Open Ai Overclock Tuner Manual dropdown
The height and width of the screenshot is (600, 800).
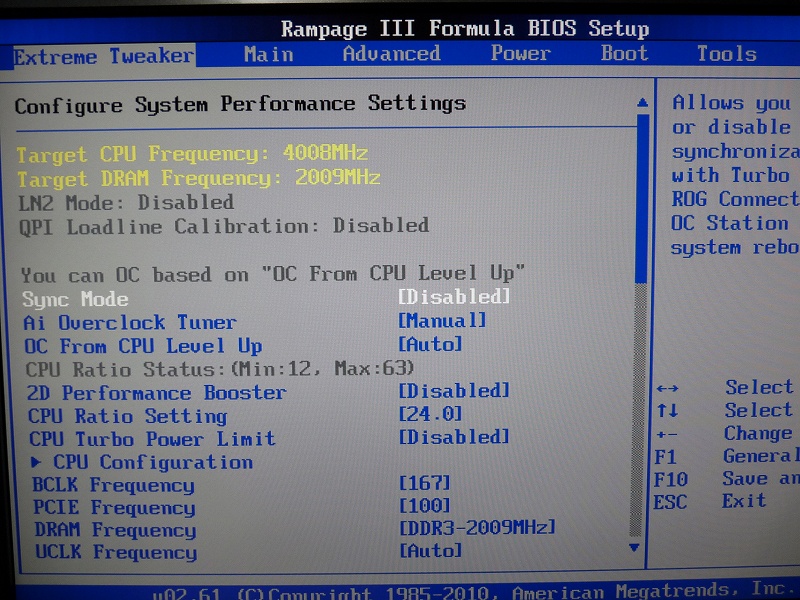[x=442, y=320]
